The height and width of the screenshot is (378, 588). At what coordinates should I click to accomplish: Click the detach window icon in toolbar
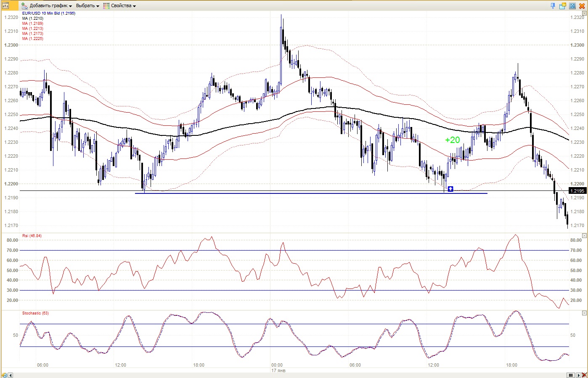coord(562,6)
